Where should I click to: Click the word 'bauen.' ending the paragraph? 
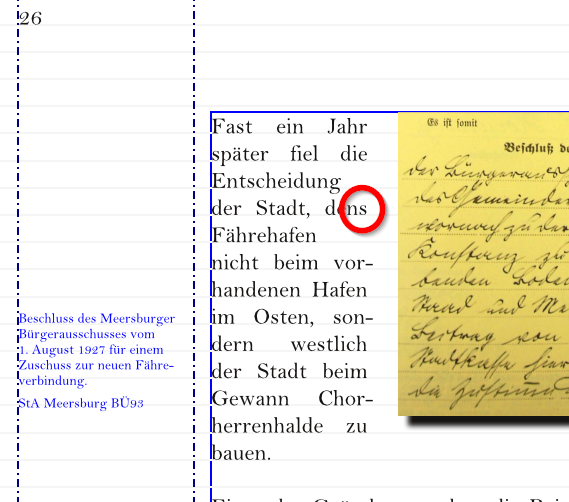point(241,454)
